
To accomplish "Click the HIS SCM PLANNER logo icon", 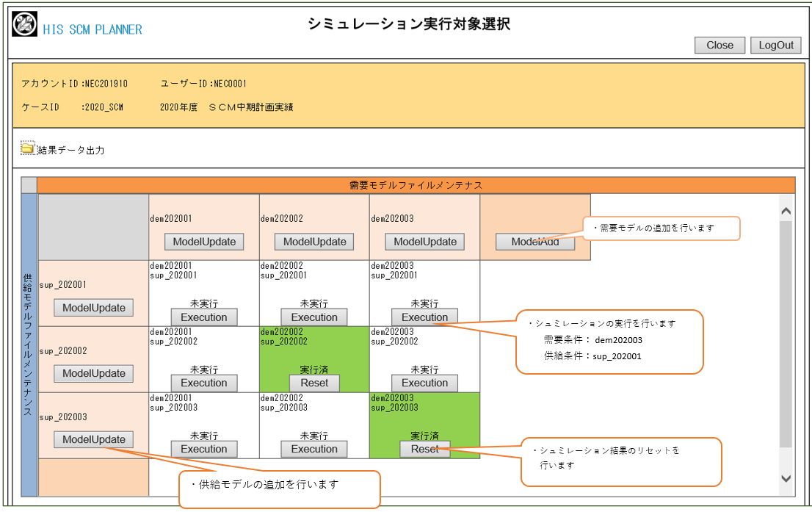I will [x=25, y=24].
